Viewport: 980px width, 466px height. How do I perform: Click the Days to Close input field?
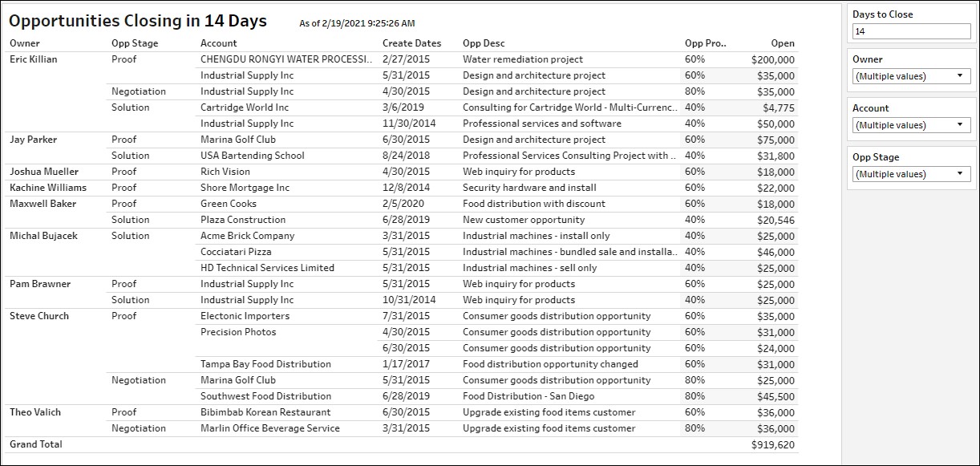911,31
